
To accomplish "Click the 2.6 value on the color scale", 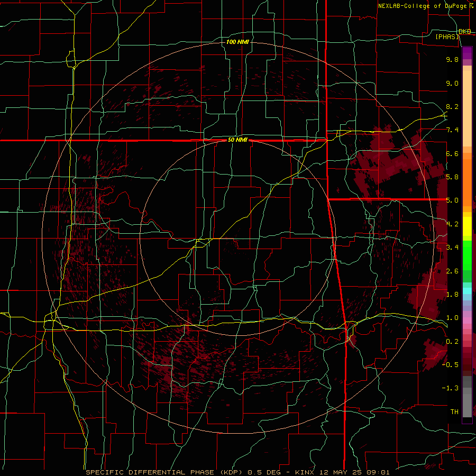I will [x=452, y=271].
